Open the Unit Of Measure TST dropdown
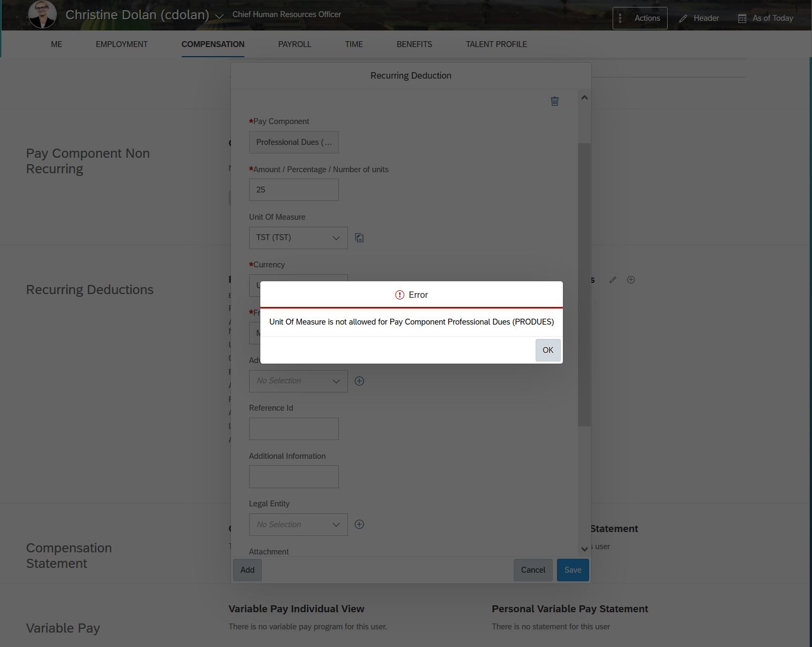Image resolution: width=812 pixels, height=647 pixels. tap(298, 238)
